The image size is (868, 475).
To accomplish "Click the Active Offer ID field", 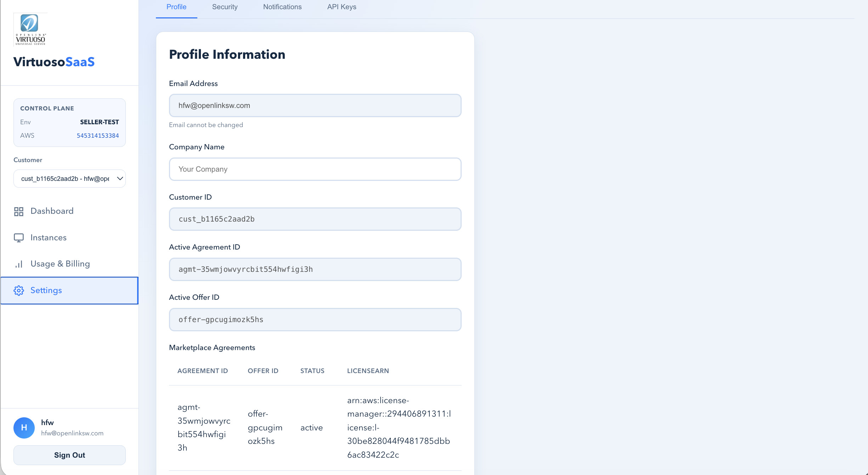I will click(315, 320).
